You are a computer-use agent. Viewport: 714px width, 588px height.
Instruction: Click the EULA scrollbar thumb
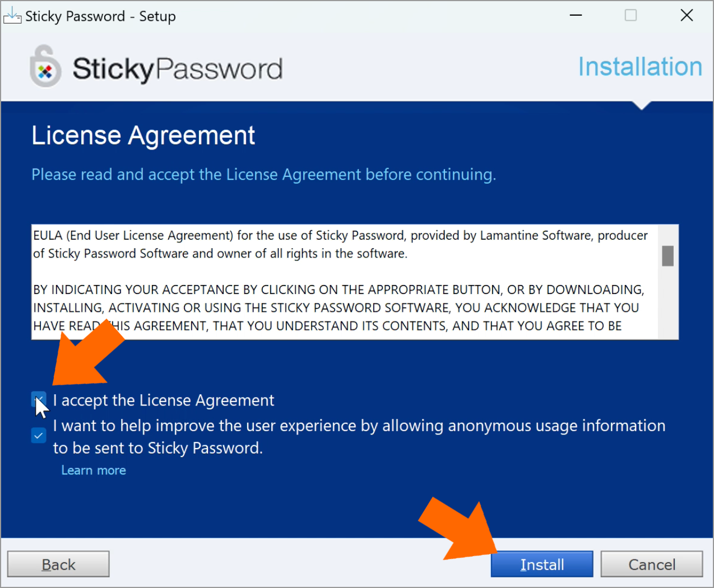pyautogui.click(x=667, y=256)
